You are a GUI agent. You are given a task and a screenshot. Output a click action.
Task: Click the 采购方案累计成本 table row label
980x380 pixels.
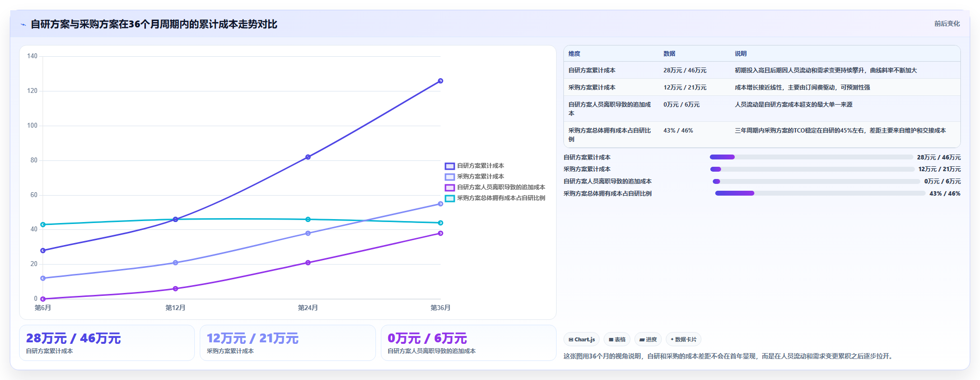592,88
